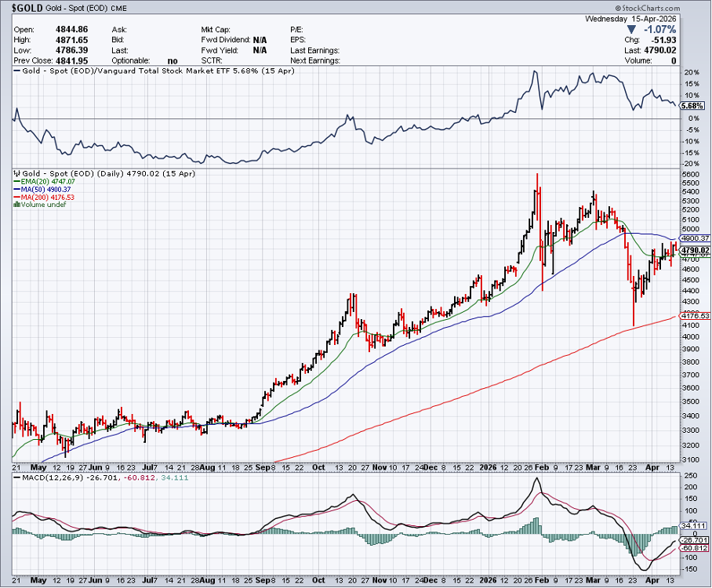Click the Optionable value 'no'

(x=173, y=60)
